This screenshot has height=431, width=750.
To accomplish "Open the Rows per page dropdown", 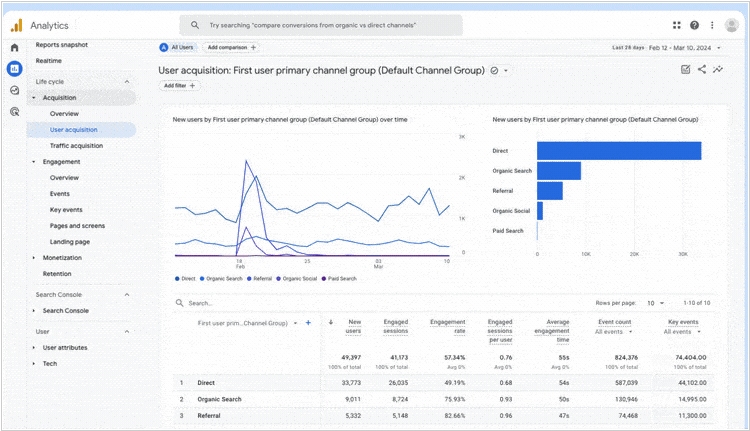I will [653, 303].
